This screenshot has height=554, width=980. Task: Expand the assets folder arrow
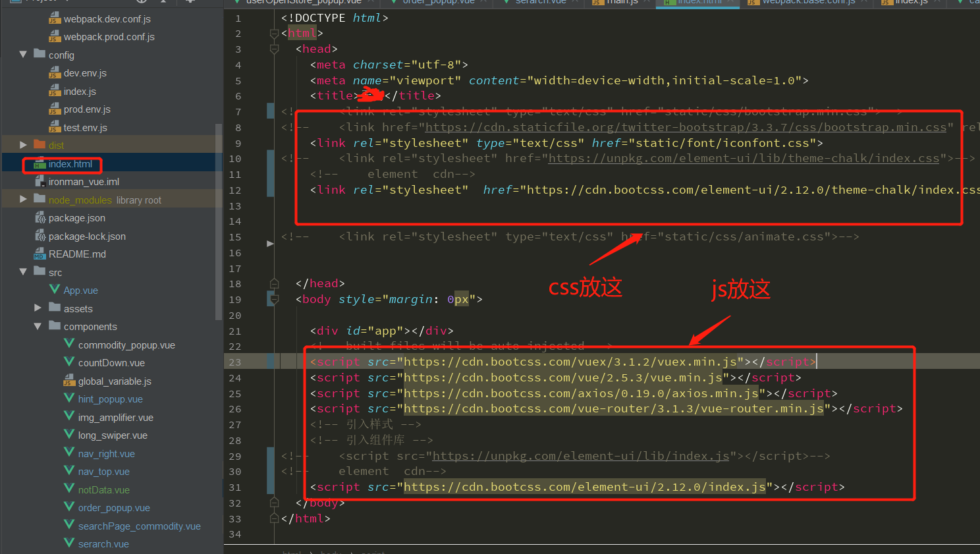38,308
